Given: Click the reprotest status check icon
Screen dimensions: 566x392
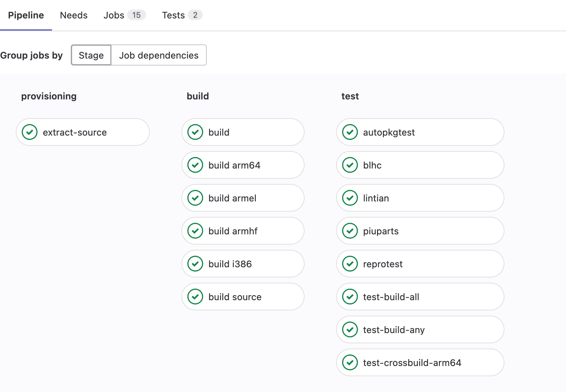Looking at the screenshot, I should [350, 264].
